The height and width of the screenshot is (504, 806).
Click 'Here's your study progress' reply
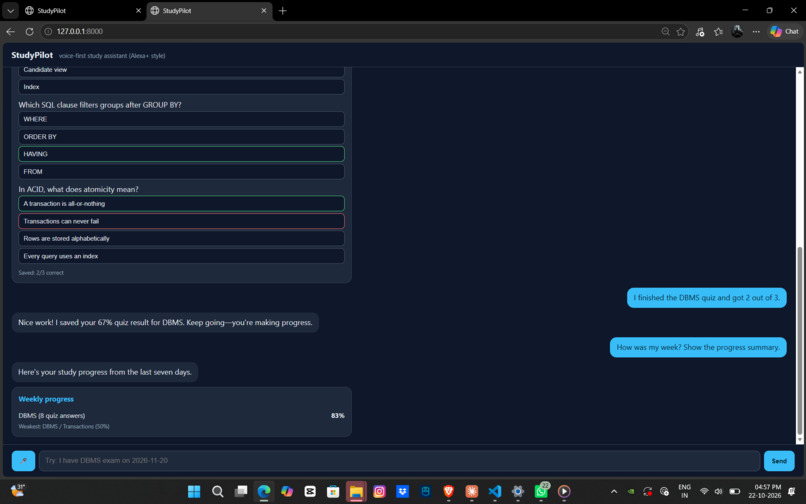pos(105,372)
